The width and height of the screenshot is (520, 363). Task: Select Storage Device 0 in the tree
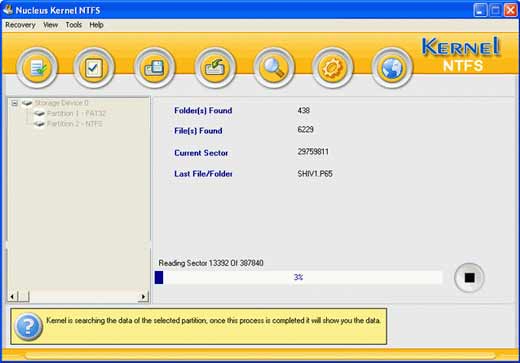tap(61, 103)
